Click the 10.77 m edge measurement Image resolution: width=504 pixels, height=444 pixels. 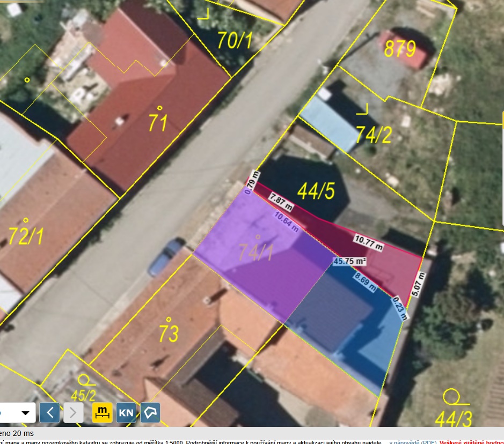368,243
